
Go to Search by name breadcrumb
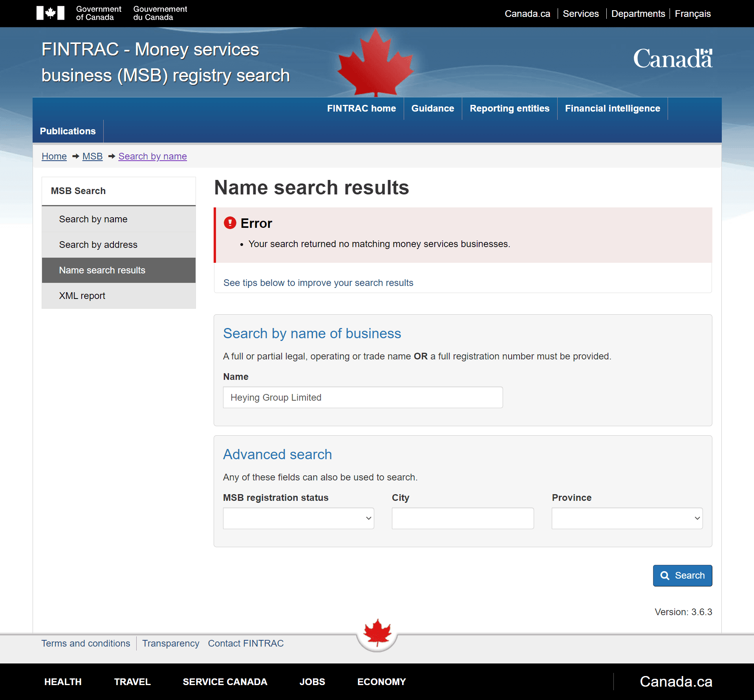point(152,156)
